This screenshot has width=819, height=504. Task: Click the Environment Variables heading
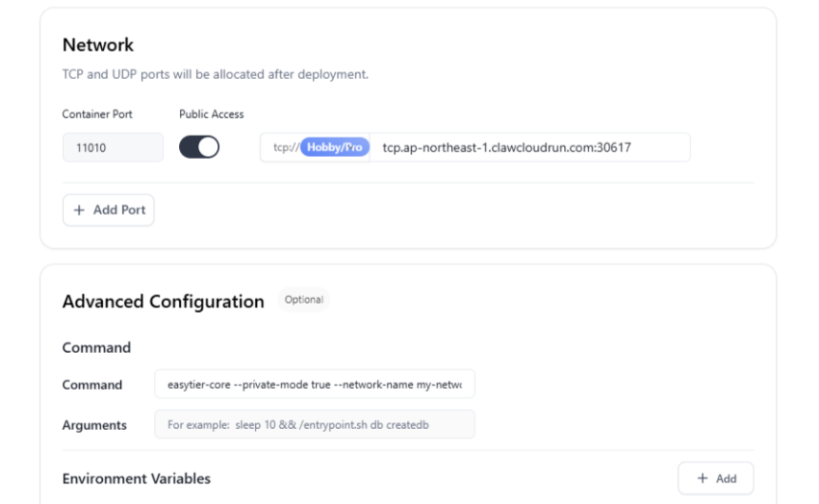tap(136, 478)
